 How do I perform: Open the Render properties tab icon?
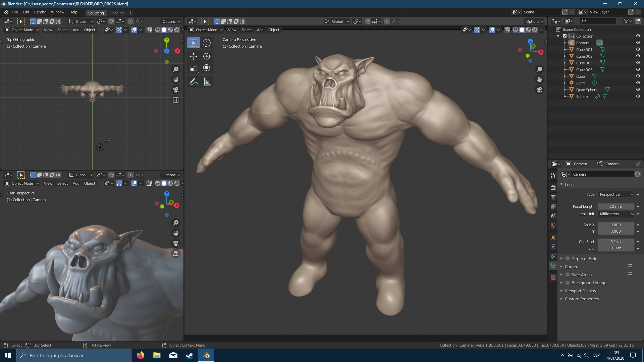tap(553, 187)
